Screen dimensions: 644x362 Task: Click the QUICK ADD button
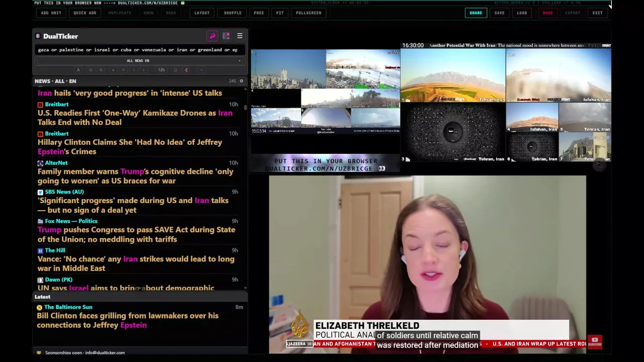pos(85,13)
